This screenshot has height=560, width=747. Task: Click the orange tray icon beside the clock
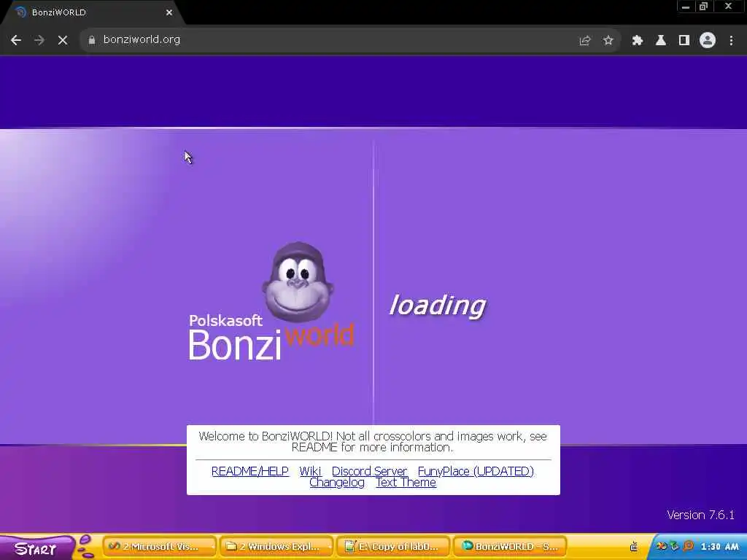(688, 546)
